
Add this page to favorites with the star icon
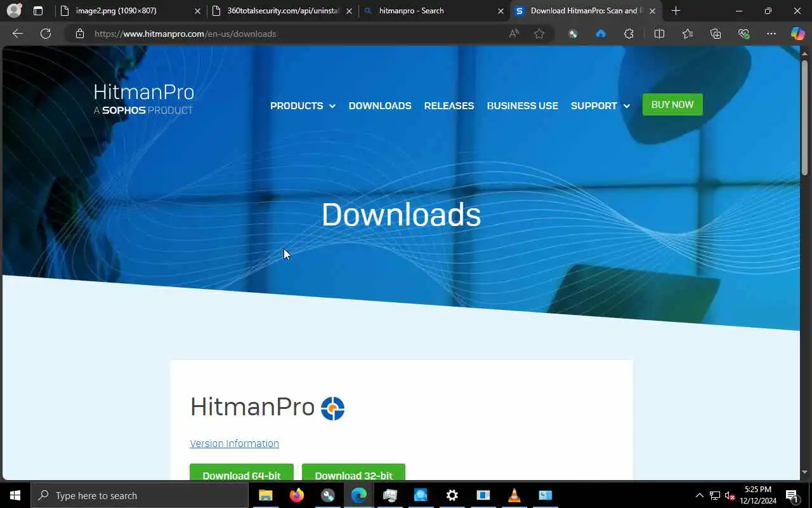click(539, 34)
